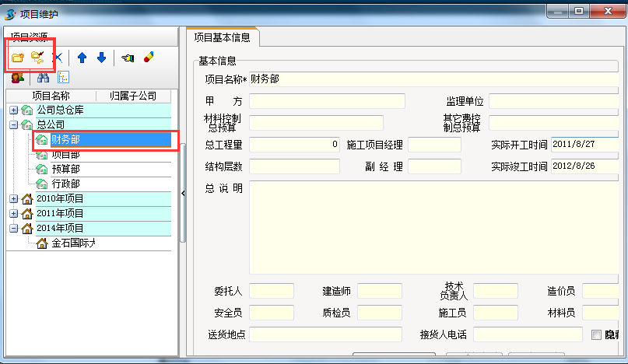Click the blue X delete icon
This screenshot has height=364, width=628.
[58, 58]
